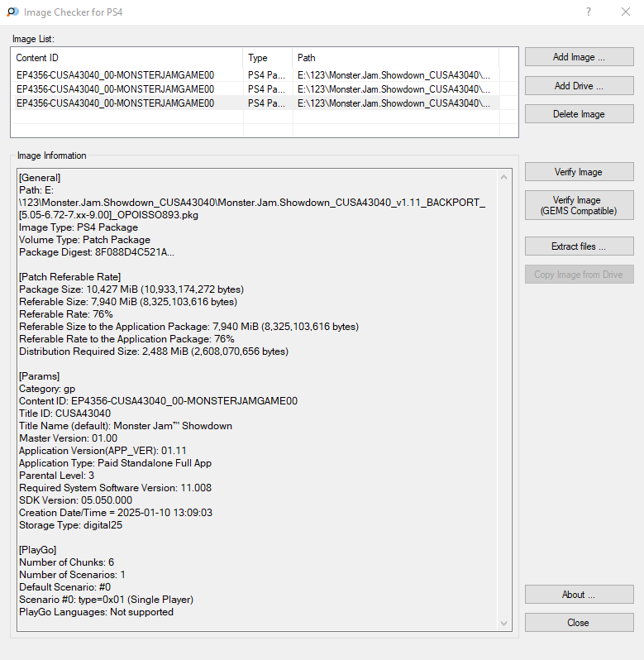
Task: Select the first MONSTERJAMGAME00 row in the image list
Action: 256,75
